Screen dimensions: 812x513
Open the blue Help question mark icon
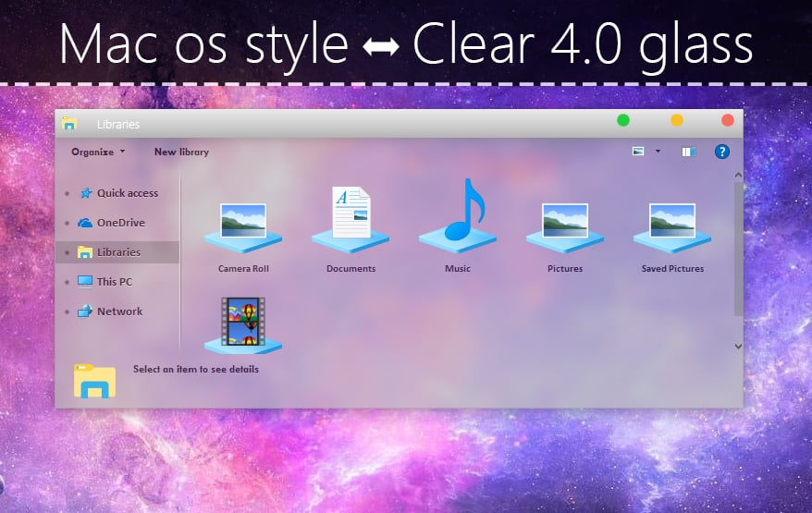[x=722, y=152]
